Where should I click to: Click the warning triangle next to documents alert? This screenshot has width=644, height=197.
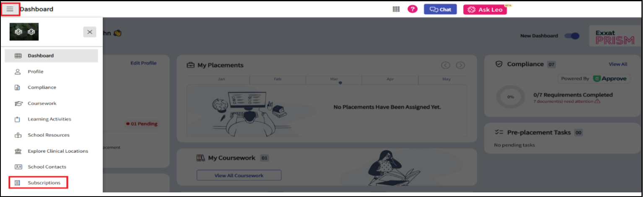[x=597, y=101]
